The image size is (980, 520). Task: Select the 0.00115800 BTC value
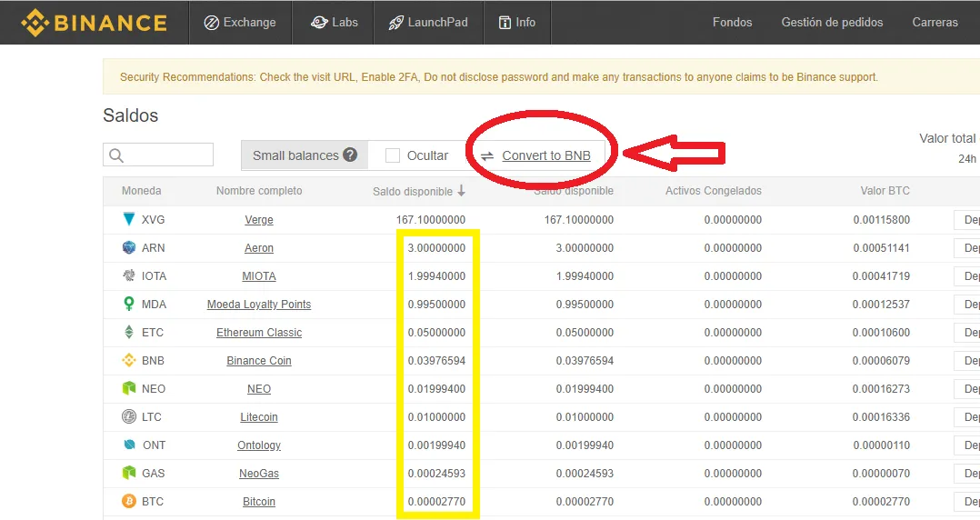tap(881, 220)
